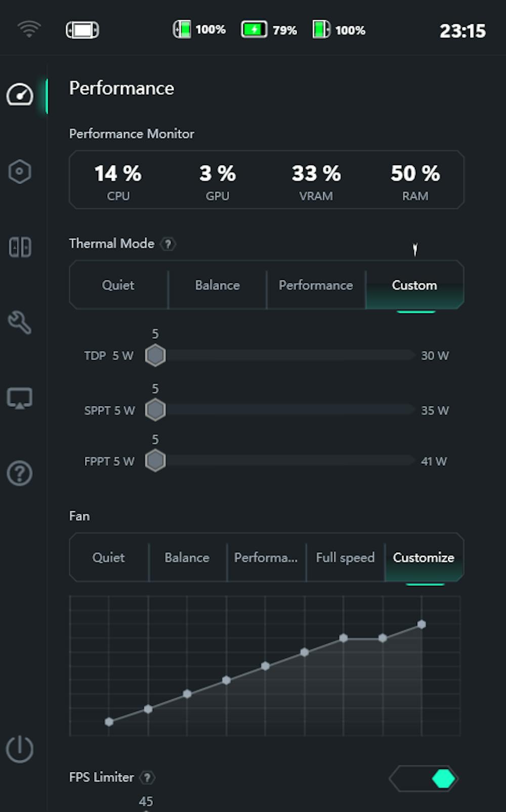Select Quiet thermal mode
This screenshot has height=812, width=506.
[x=118, y=285]
